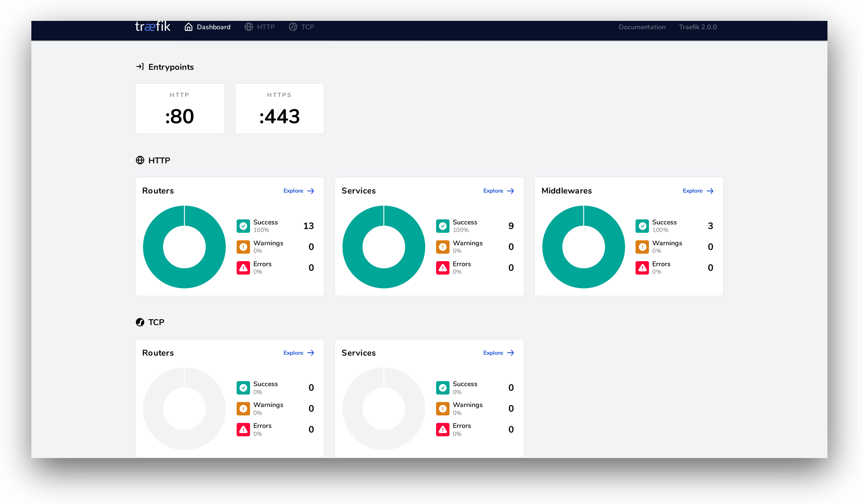Click HTTP Services Errors icon

click(x=443, y=268)
